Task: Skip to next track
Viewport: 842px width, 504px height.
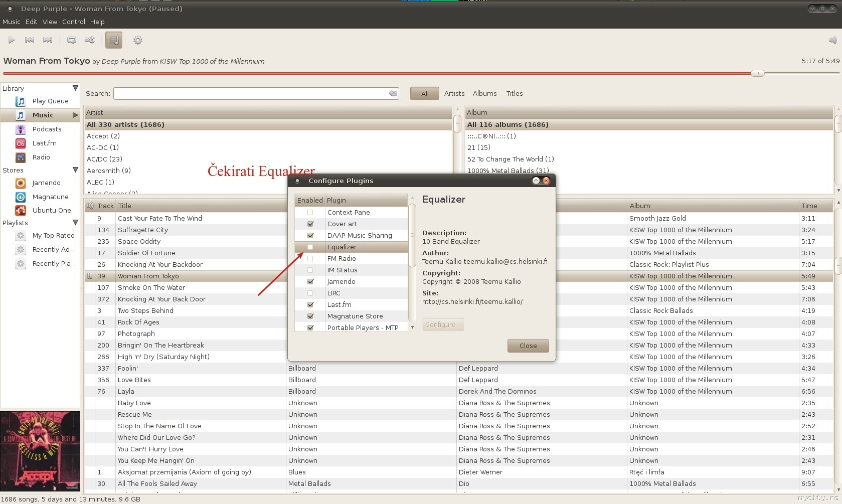Action: tap(48, 40)
